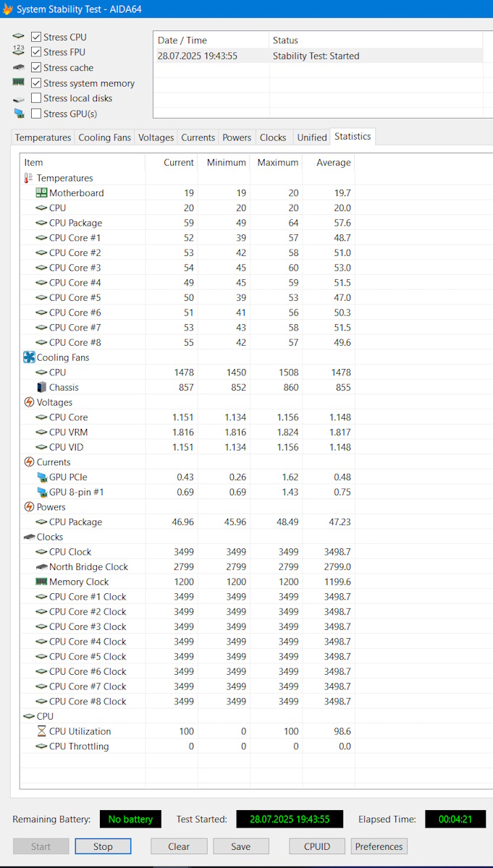Screen dimensions: 493x868
Task: Click the CPU fan speed value 1478
Action: coord(184,373)
